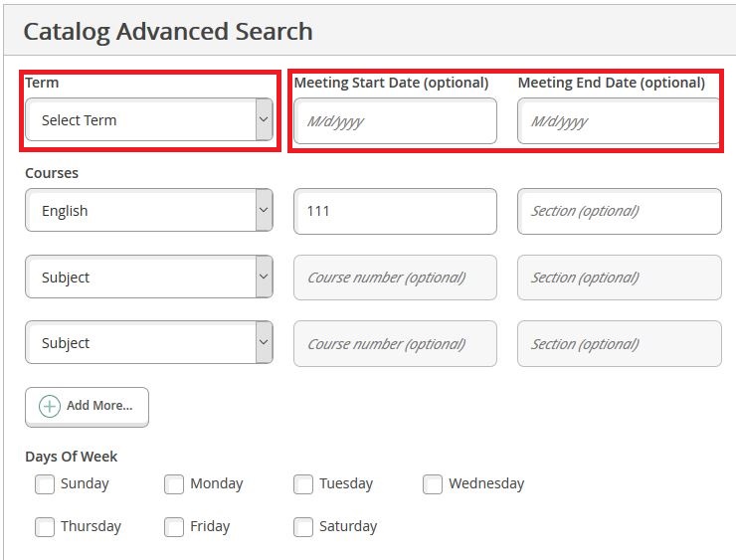Click the third row Section field

pos(619,343)
